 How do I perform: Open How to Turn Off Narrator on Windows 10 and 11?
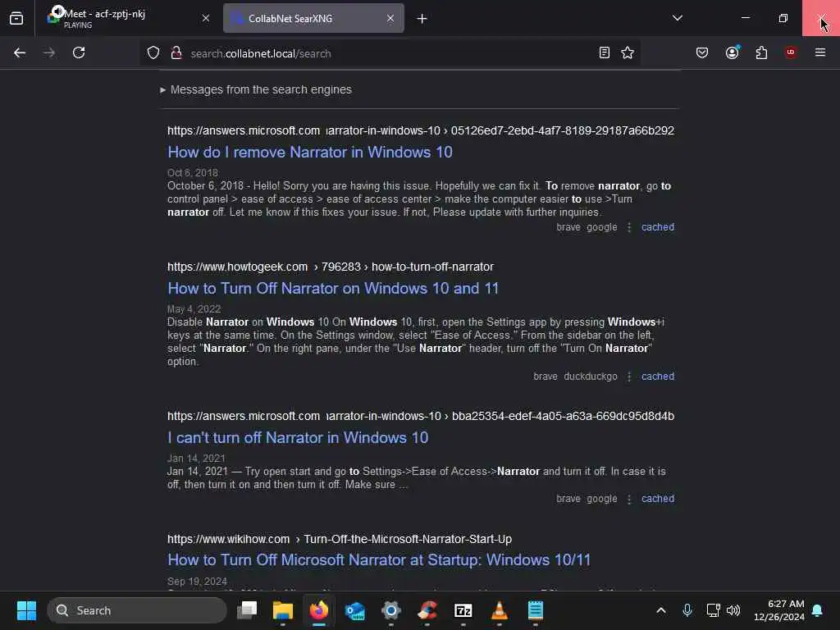pos(333,288)
